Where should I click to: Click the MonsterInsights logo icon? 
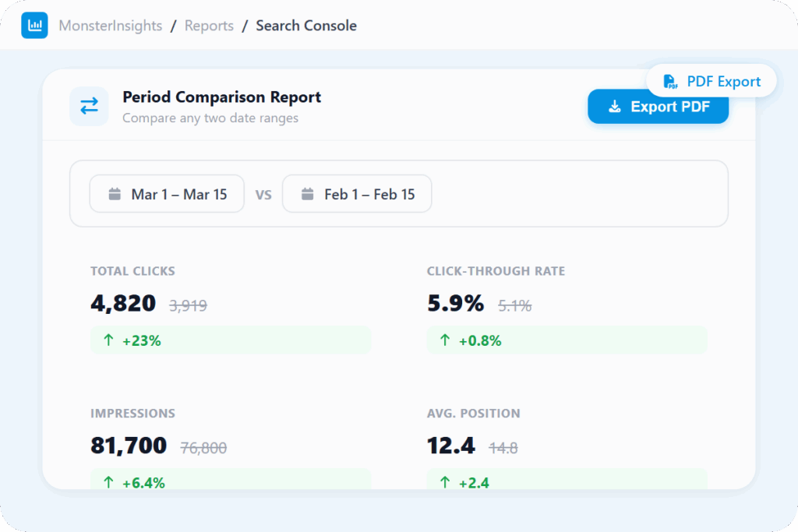click(34, 26)
